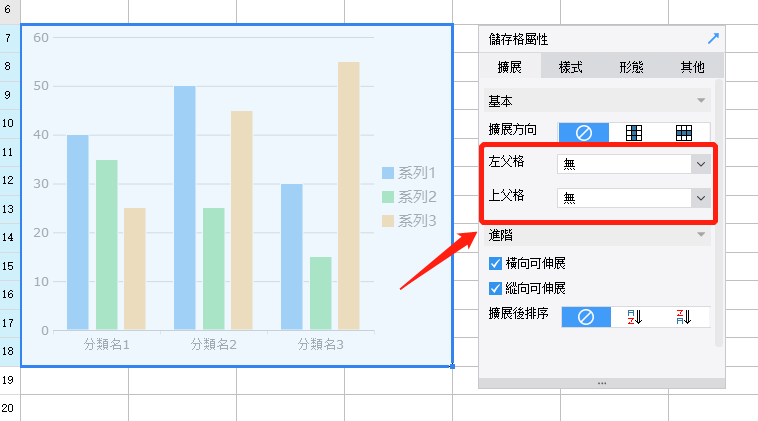758x421 pixels.
Task: Switch to the 其他 tab
Action: tap(692, 67)
